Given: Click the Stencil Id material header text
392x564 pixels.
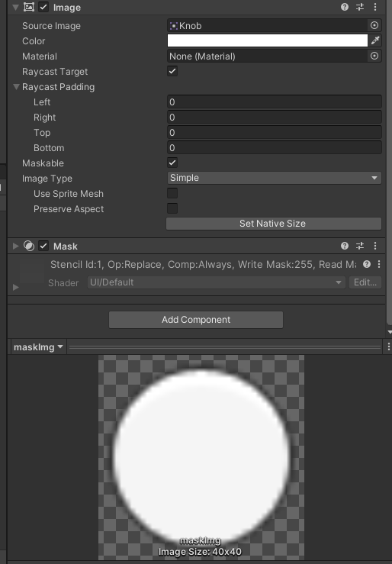Looking at the screenshot, I should (x=204, y=264).
